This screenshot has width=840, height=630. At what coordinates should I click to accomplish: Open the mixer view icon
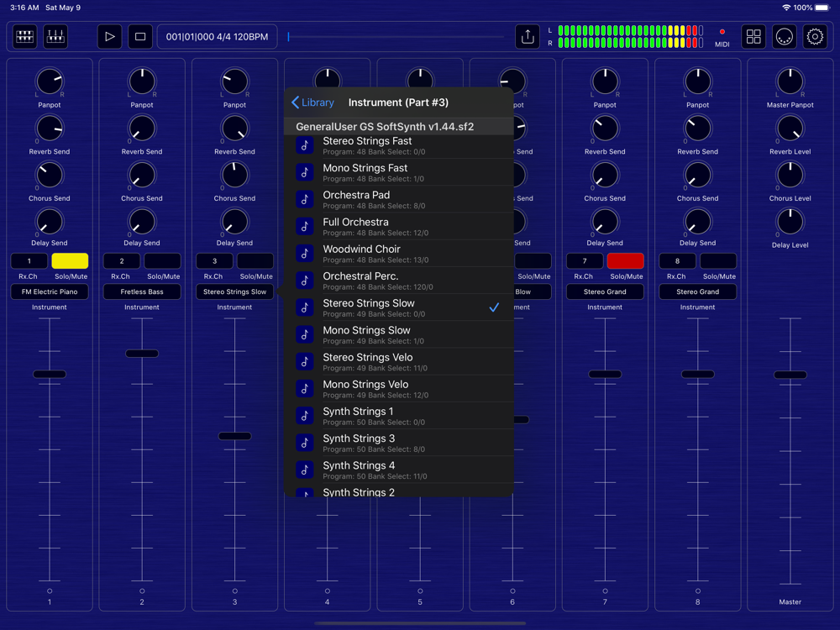[55, 36]
